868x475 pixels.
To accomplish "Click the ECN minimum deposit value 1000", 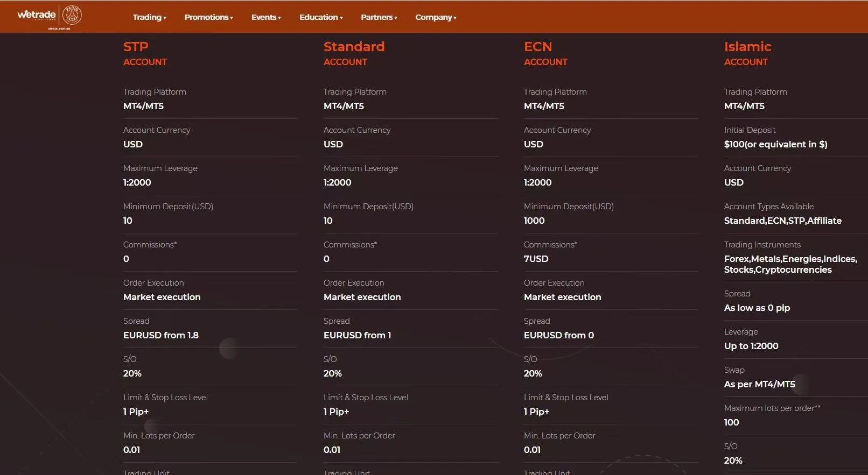I will point(534,221).
